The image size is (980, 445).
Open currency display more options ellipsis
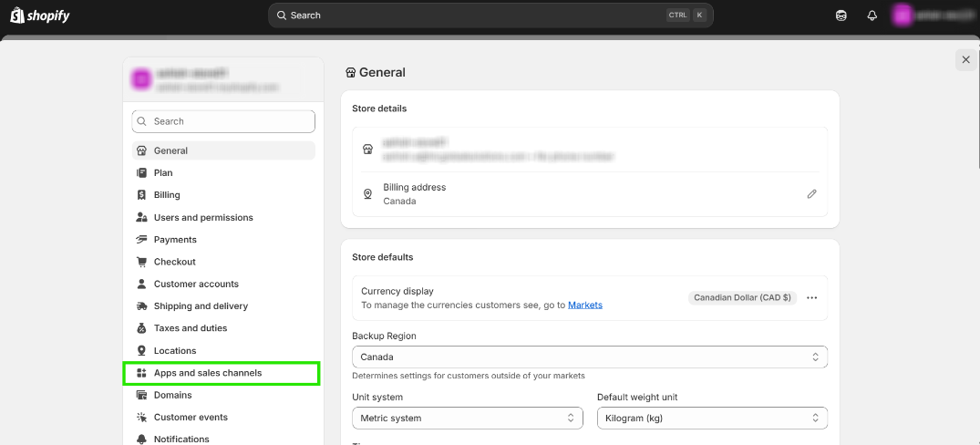point(811,297)
